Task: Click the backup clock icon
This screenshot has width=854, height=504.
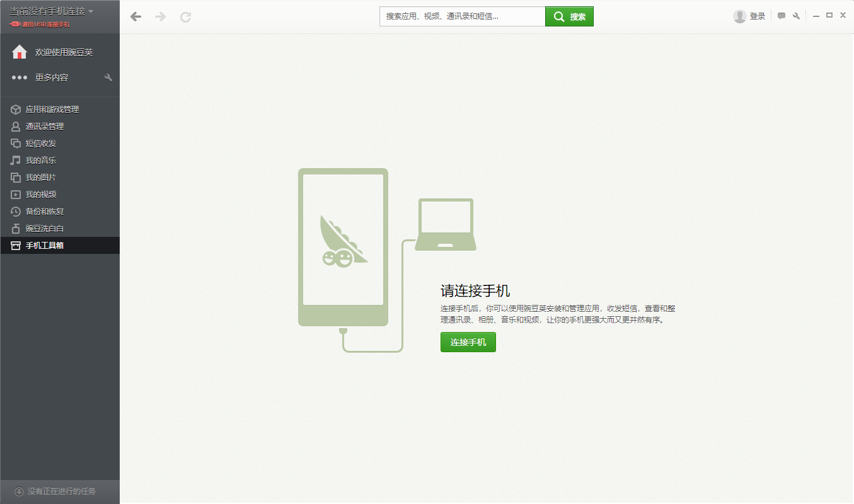Action: pyautogui.click(x=16, y=212)
